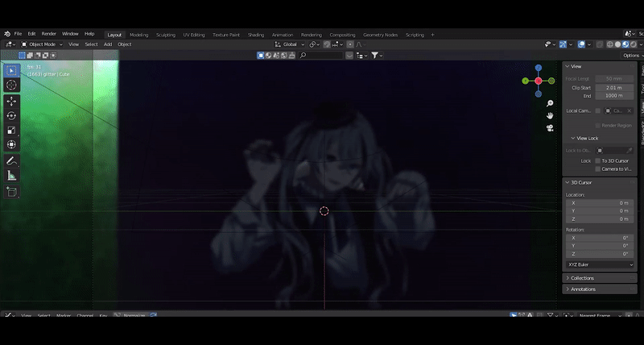This screenshot has height=345, width=644.
Task: Toggle the Local Camera checkbox
Action: 598,110
